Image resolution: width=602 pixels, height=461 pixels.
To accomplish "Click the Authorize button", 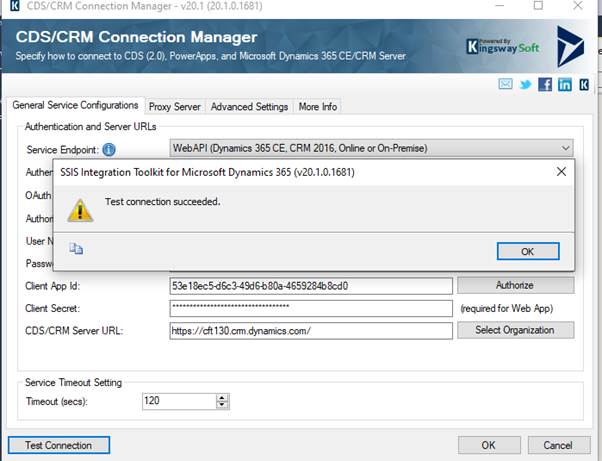I will click(515, 285).
